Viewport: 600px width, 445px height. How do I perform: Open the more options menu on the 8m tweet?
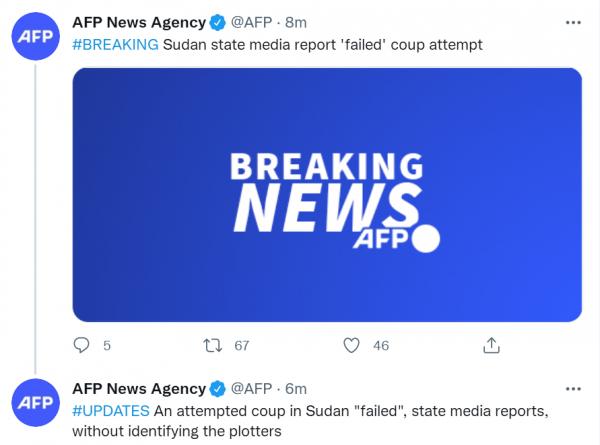pyautogui.click(x=573, y=21)
